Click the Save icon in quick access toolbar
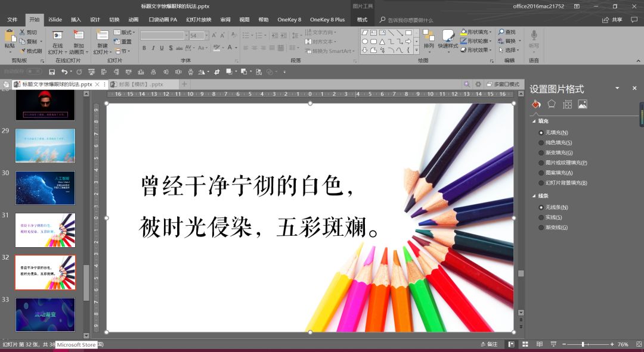The width and height of the screenshot is (644, 352). click(x=52, y=72)
